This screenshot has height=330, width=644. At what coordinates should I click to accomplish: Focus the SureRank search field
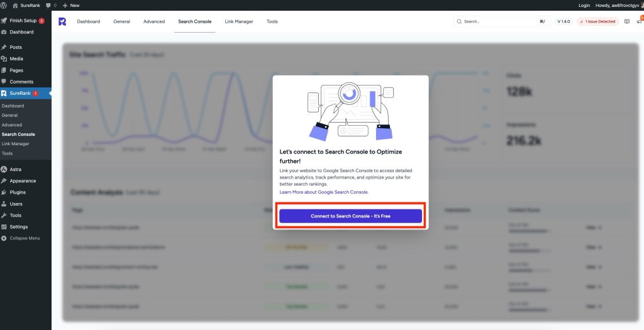pyautogui.click(x=501, y=21)
